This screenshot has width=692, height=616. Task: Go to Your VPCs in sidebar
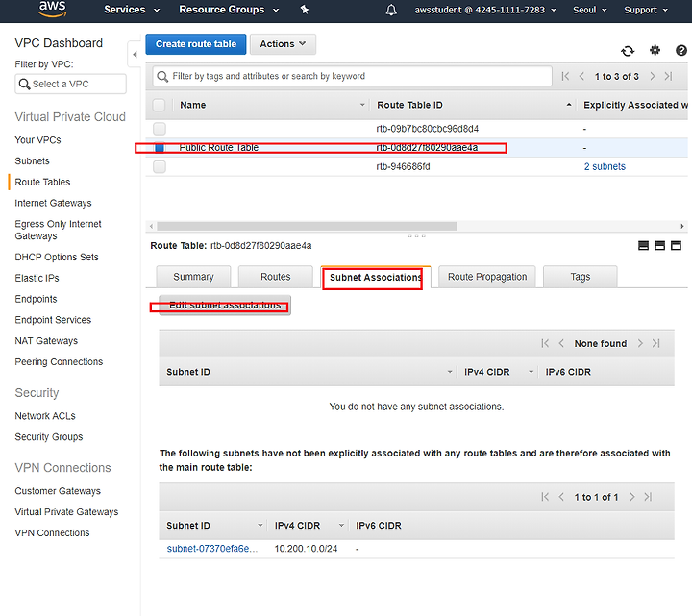[x=37, y=140]
